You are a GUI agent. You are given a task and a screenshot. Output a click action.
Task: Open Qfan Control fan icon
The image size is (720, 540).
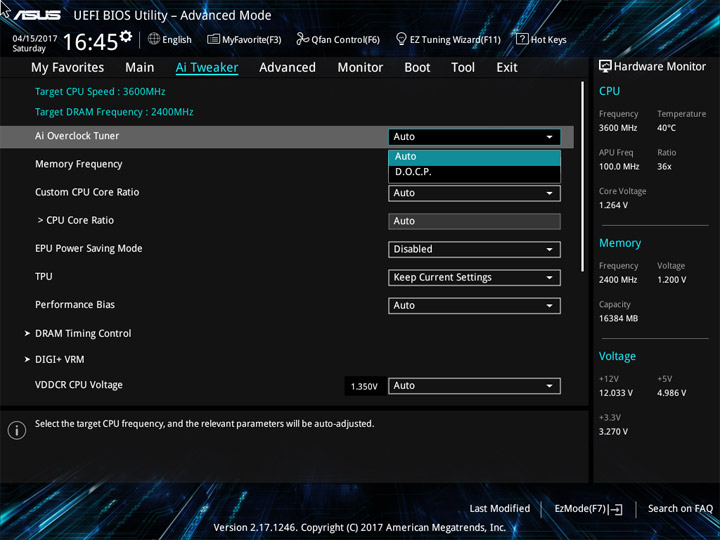[x=302, y=39]
